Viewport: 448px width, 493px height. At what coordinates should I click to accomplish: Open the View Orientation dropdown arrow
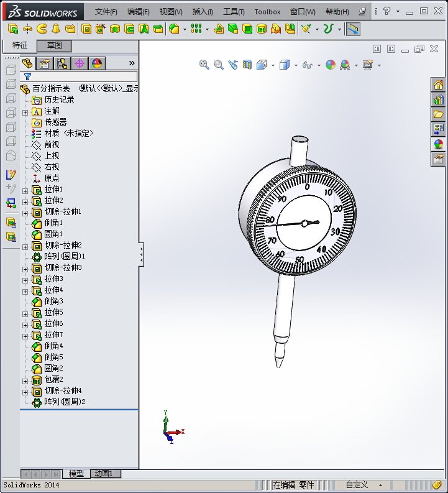tap(273, 65)
